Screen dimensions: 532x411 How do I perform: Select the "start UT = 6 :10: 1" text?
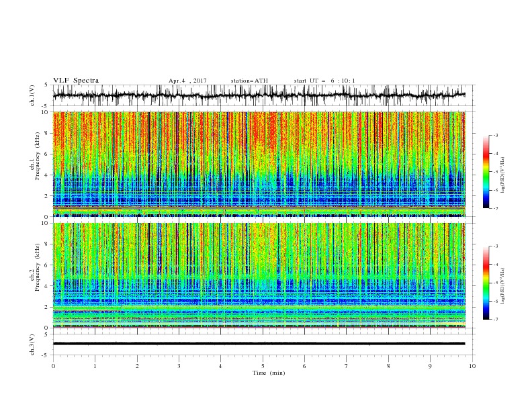pyautogui.click(x=324, y=81)
